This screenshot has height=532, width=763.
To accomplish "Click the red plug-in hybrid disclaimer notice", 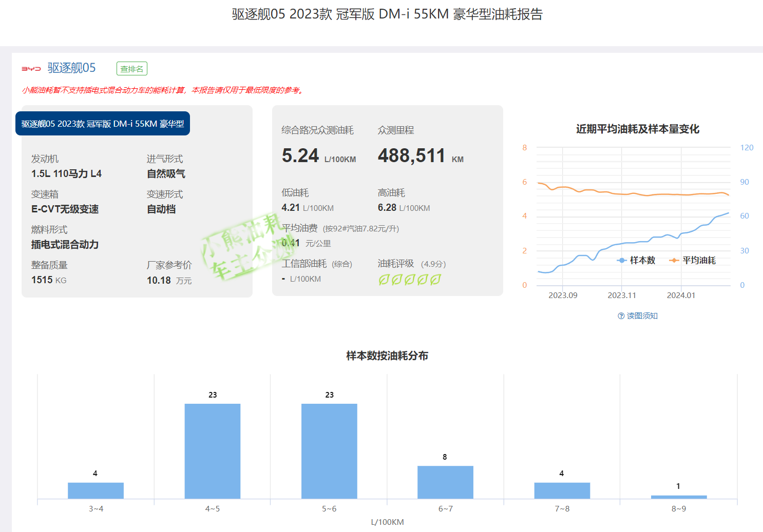I will point(163,90).
